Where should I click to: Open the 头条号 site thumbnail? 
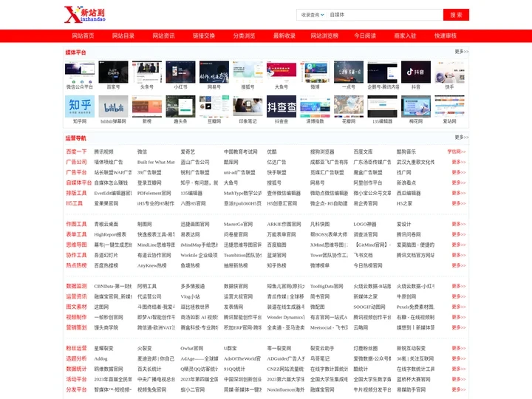click(147, 72)
